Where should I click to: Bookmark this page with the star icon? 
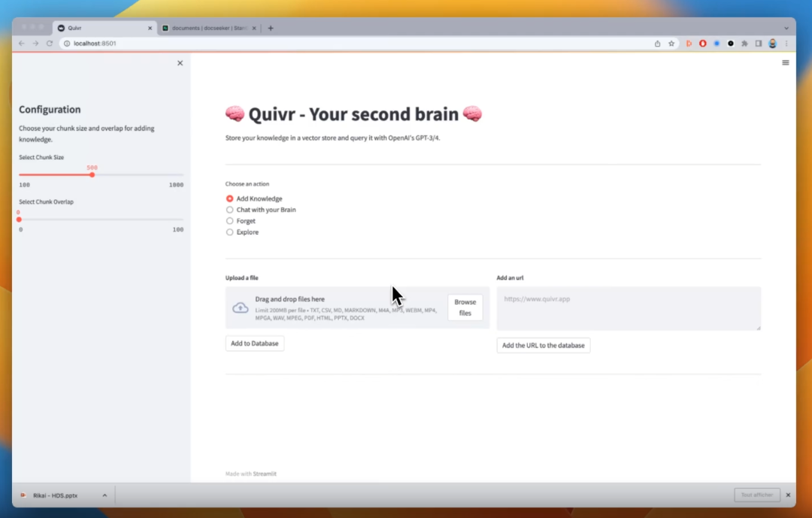(671, 44)
